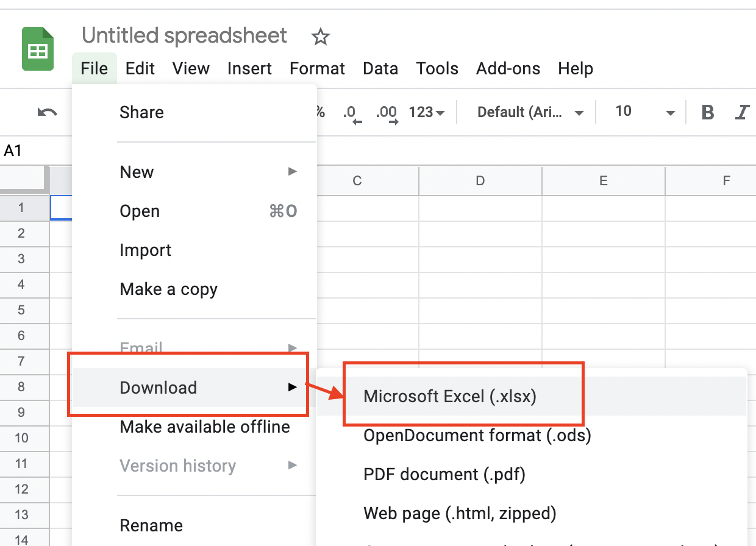756x546 pixels.
Task: Select row 13 header
Action: [24, 515]
